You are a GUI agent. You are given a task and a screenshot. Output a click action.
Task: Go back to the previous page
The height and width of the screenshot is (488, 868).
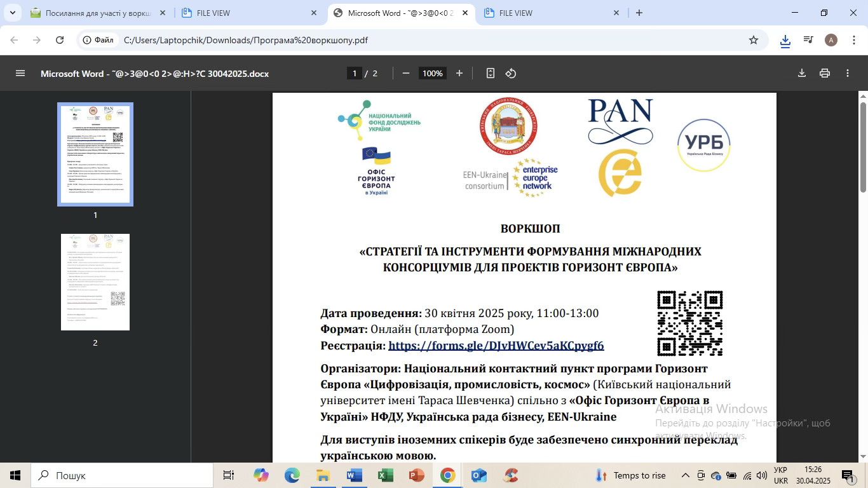tap(14, 40)
